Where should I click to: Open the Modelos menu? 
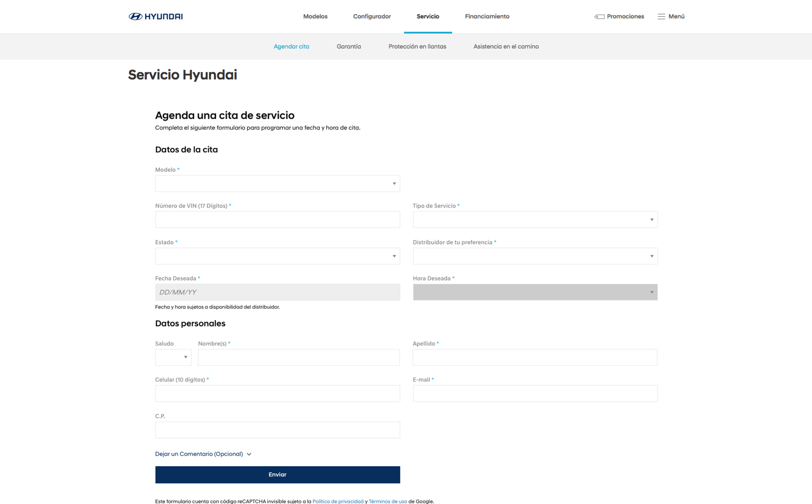click(x=315, y=16)
